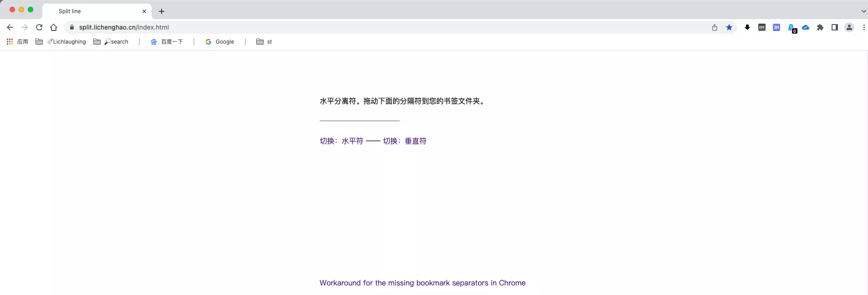The image size is (868, 295).
Task: Toggle the browser side panel
Action: [835, 27]
